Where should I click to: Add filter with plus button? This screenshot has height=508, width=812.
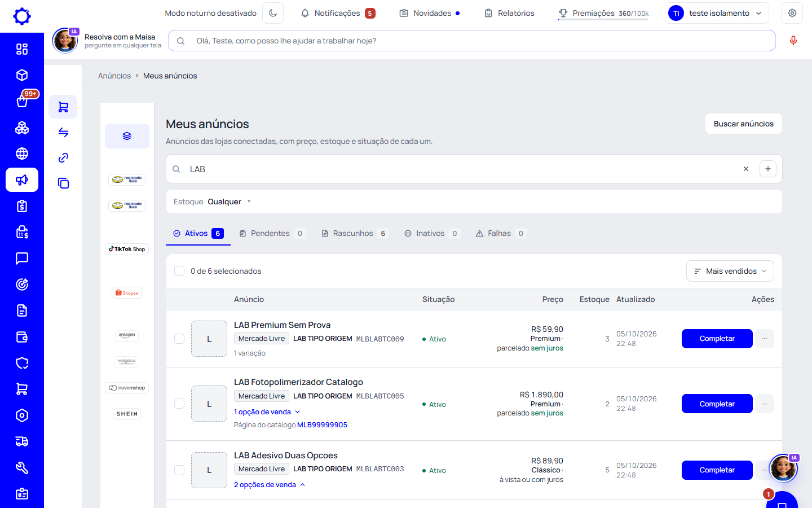(x=768, y=169)
